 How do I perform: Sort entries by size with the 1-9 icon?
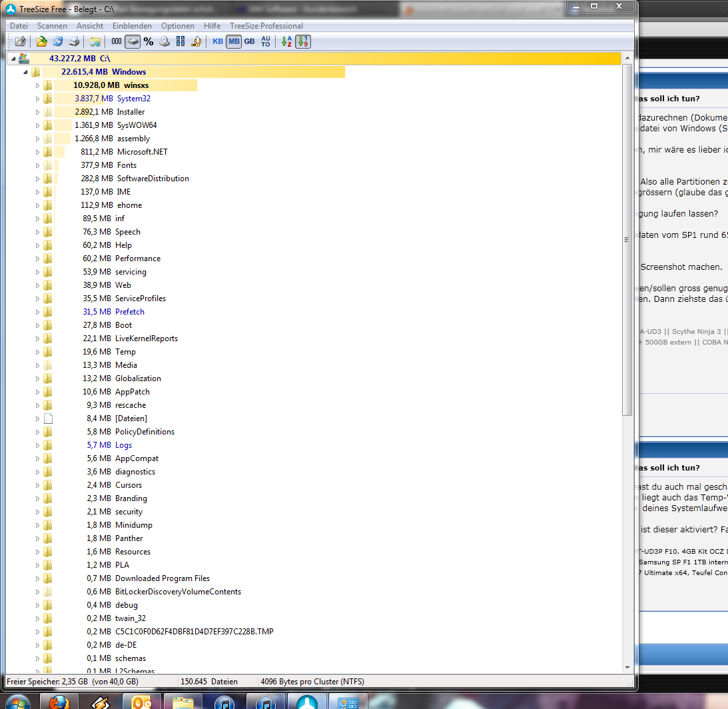[303, 42]
